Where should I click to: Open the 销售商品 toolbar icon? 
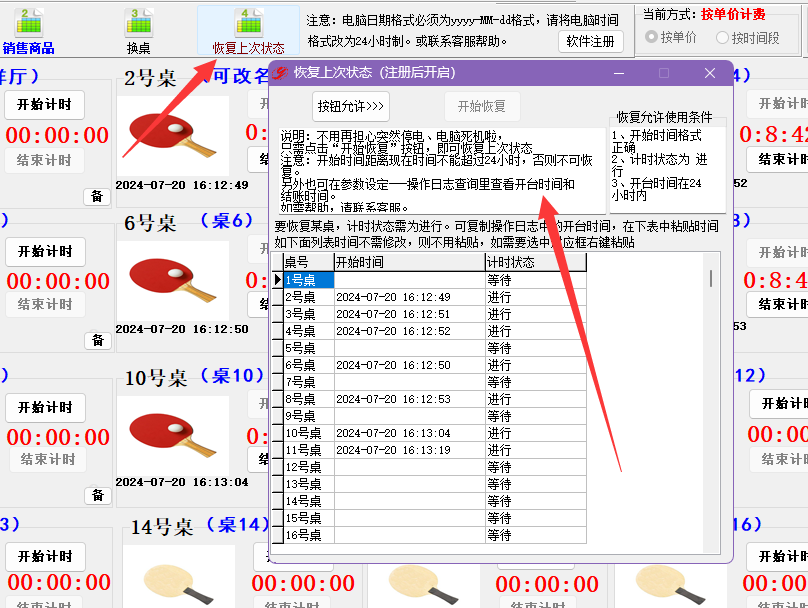[x=29, y=23]
